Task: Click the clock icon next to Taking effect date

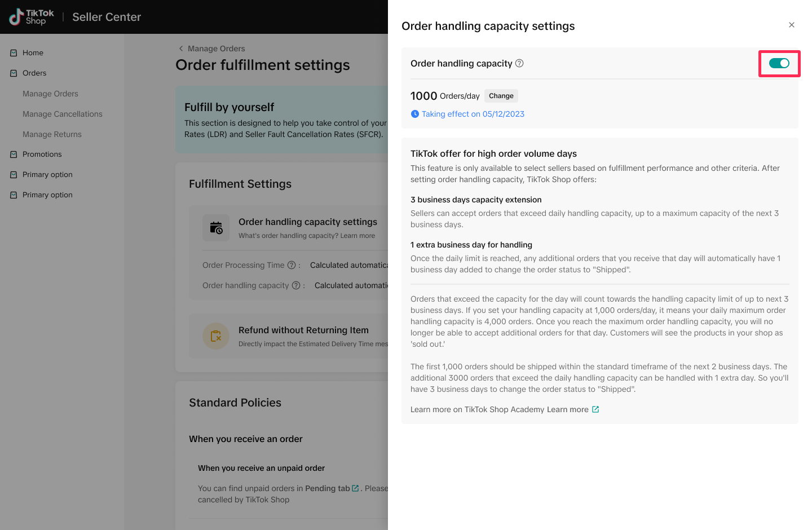Action: coord(415,114)
